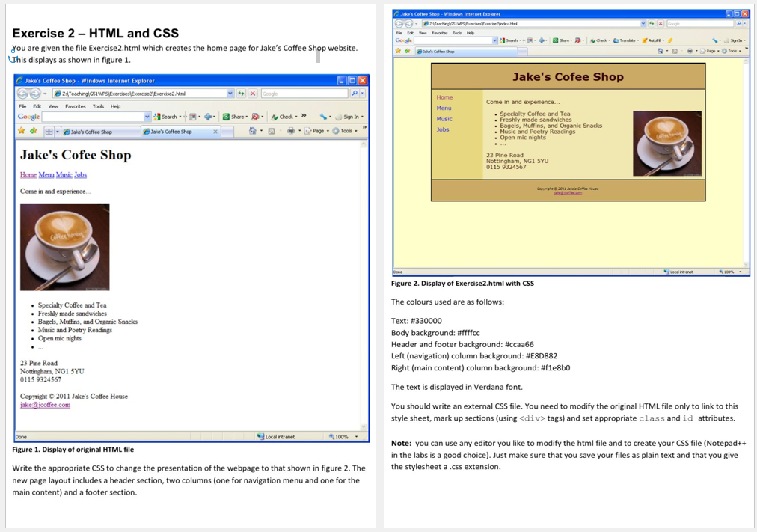Click the AutoFill icon on the Google Toolbar

click(646, 40)
